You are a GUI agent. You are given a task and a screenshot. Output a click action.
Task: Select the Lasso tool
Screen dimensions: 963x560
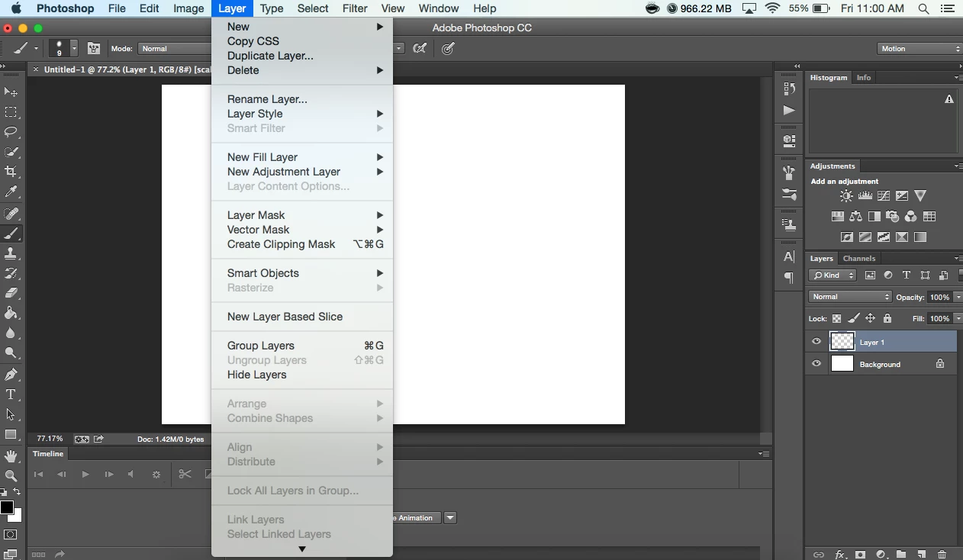pos(11,132)
